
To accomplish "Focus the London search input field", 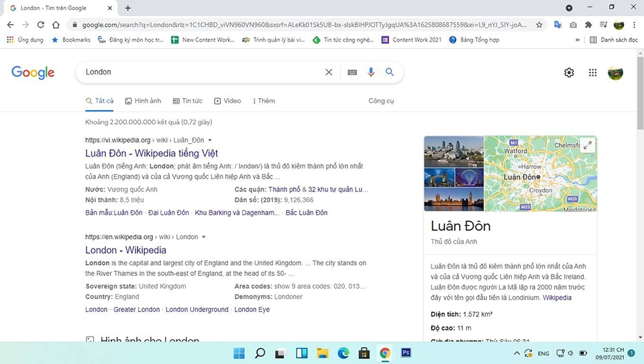I will click(201, 72).
